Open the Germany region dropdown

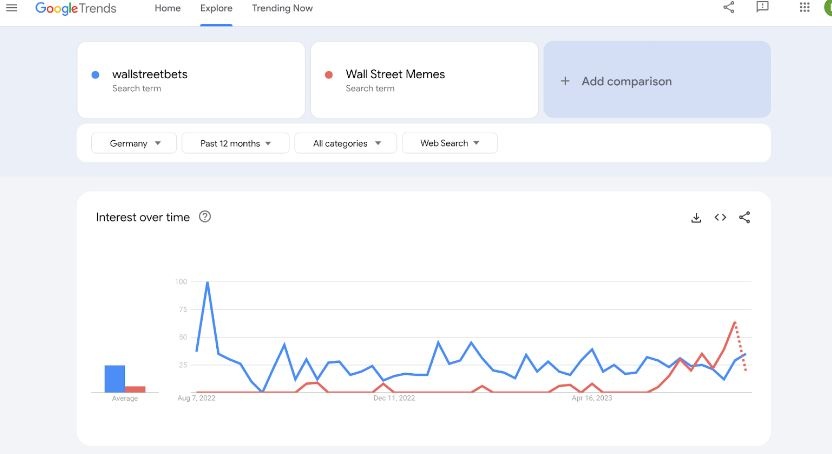(x=134, y=143)
